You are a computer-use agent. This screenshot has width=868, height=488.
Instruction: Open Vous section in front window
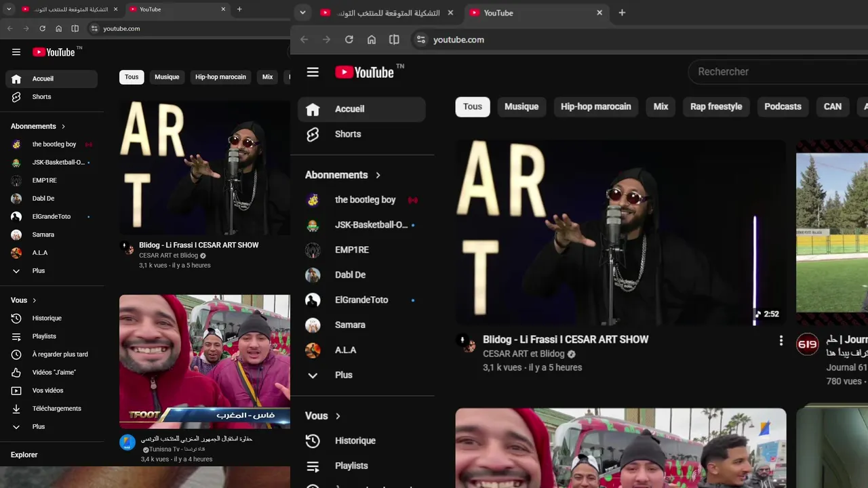[x=323, y=415]
